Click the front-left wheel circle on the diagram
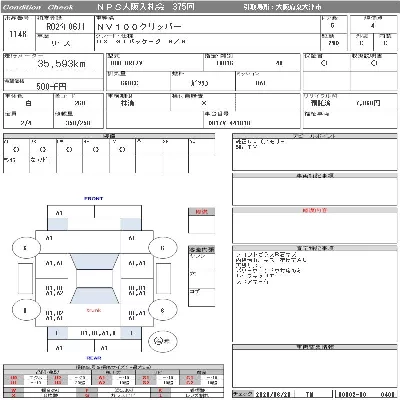Screen dimensions: 400x400 click(x=26, y=248)
